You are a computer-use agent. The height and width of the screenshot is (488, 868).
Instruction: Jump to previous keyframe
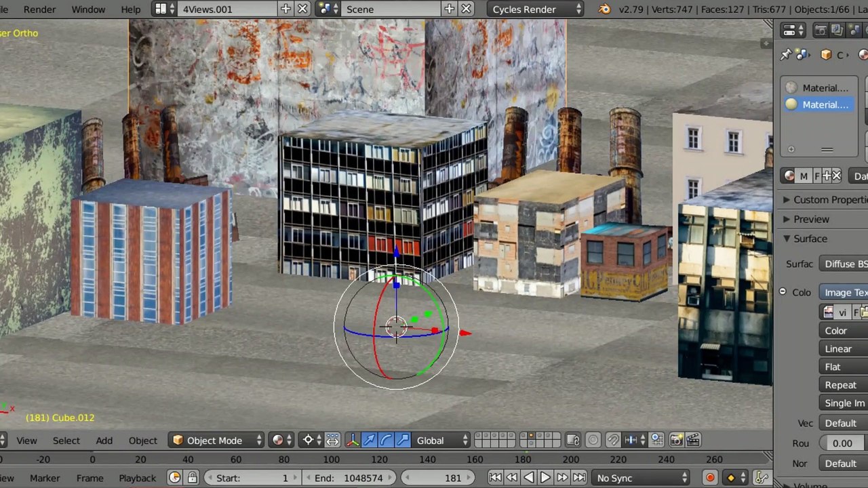(x=512, y=478)
